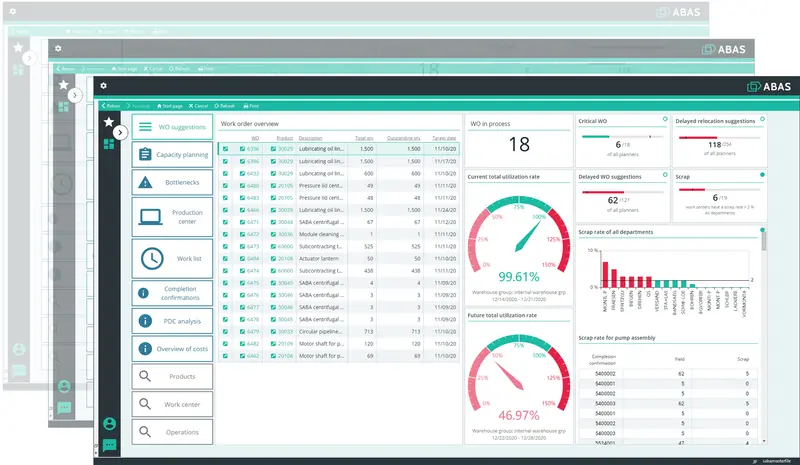Click Return in the front toolbar
The image size is (800, 465).
pos(111,106)
